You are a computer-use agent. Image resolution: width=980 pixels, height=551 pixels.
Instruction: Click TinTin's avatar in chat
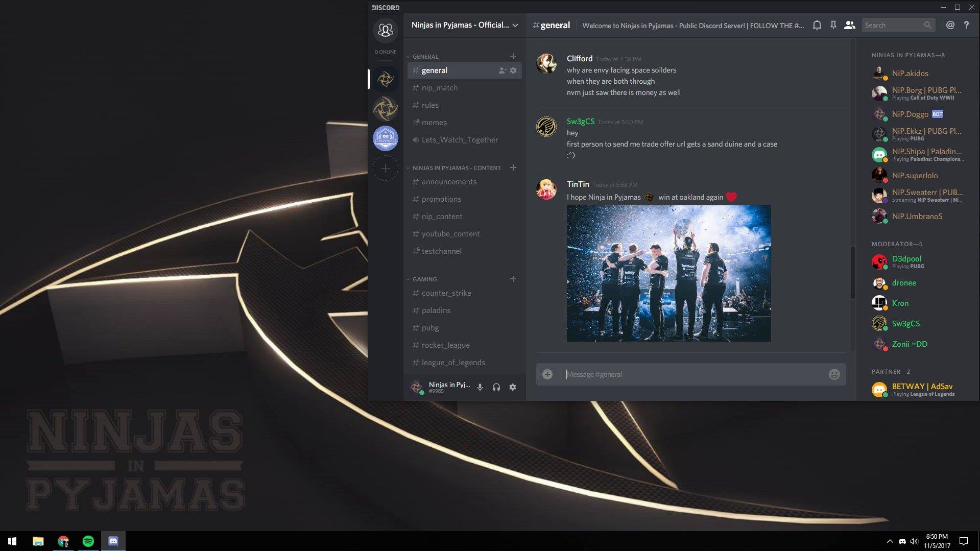click(x=546, y=189)
